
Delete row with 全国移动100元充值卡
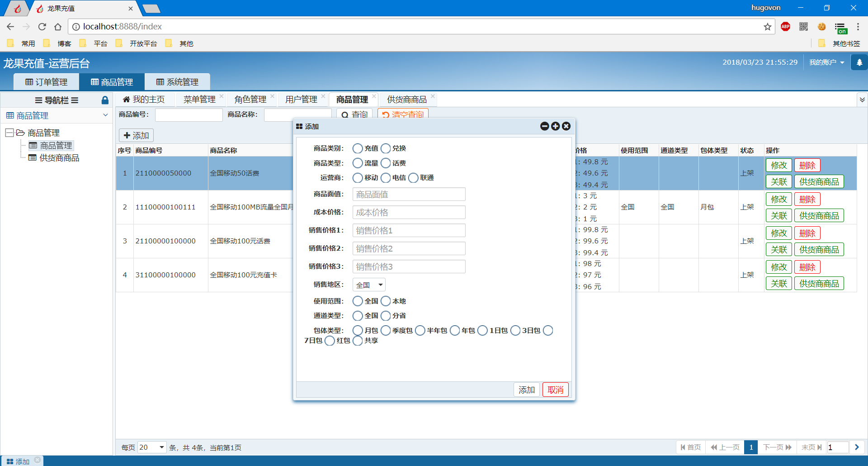pos(807,267)
